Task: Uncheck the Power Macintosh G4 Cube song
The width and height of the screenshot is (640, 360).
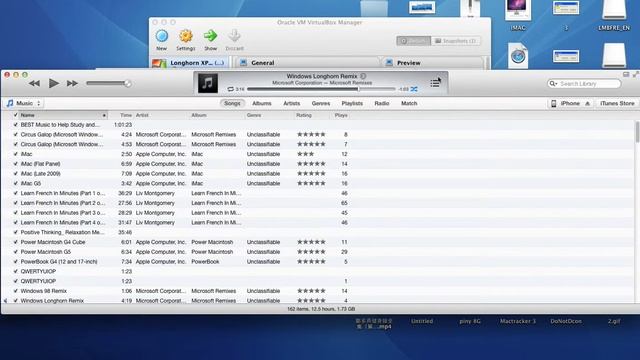Action: click(16, 242)
